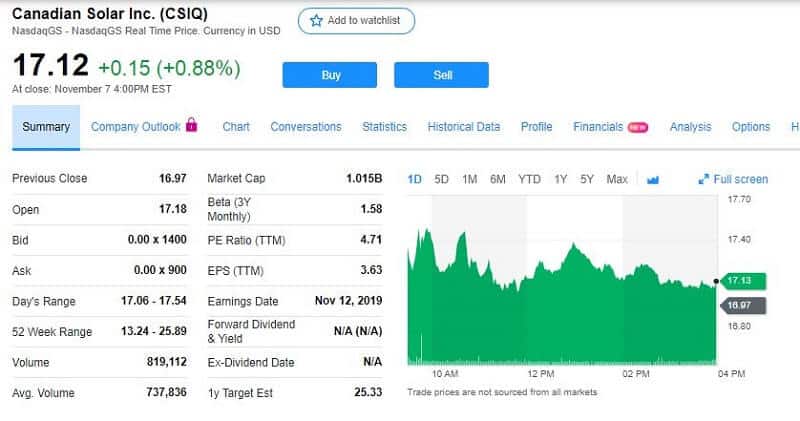Click the Bid value 0.00 x 1400
Image resolution: width=800 pixels, height=421 pixels.
tap(157, 240)
